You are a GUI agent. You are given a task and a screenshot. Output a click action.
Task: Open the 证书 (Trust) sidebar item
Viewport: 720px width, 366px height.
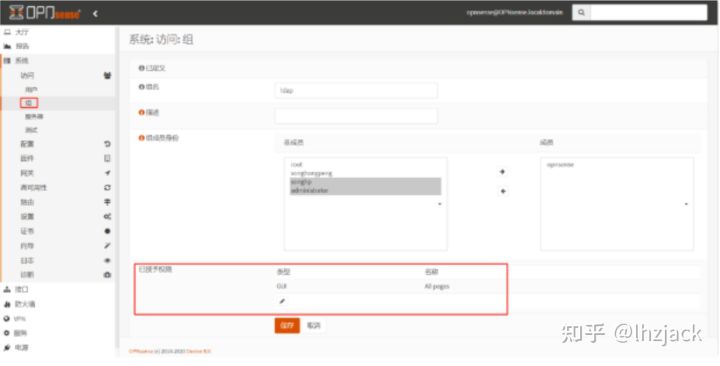coord(28,231)
